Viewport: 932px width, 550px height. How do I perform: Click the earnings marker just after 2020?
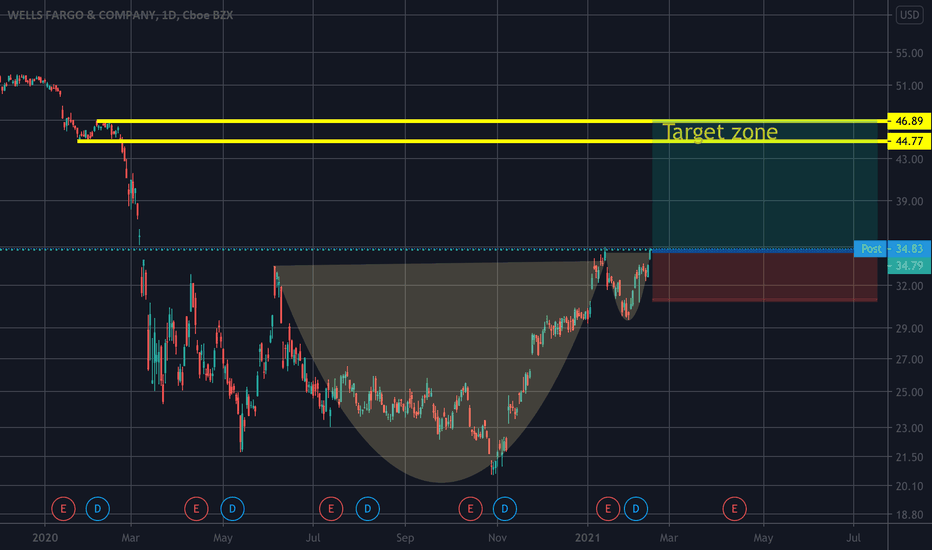(x=63, y=508)
